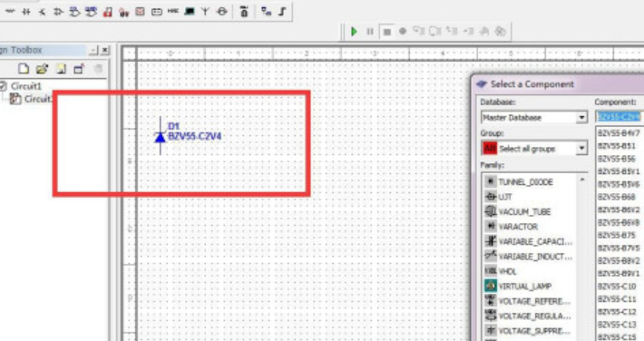The image size is (644, 341).
Task: Open the Analog op-amp component group
Action: click(58, 12)
